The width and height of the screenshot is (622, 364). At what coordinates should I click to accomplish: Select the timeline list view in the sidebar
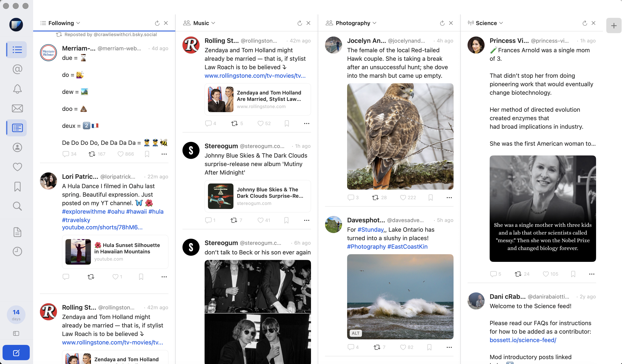pos(17,50)
